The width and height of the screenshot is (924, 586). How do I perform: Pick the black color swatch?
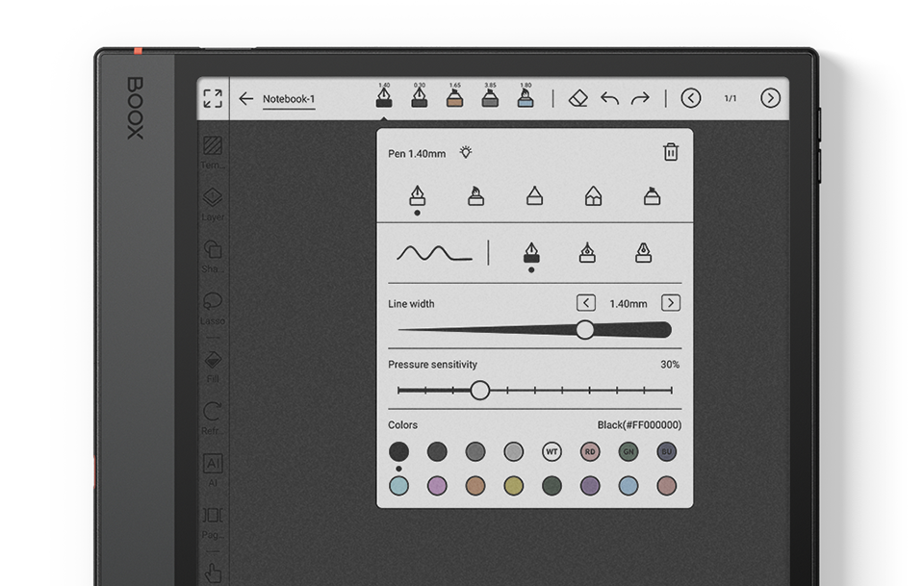(398, 451)
